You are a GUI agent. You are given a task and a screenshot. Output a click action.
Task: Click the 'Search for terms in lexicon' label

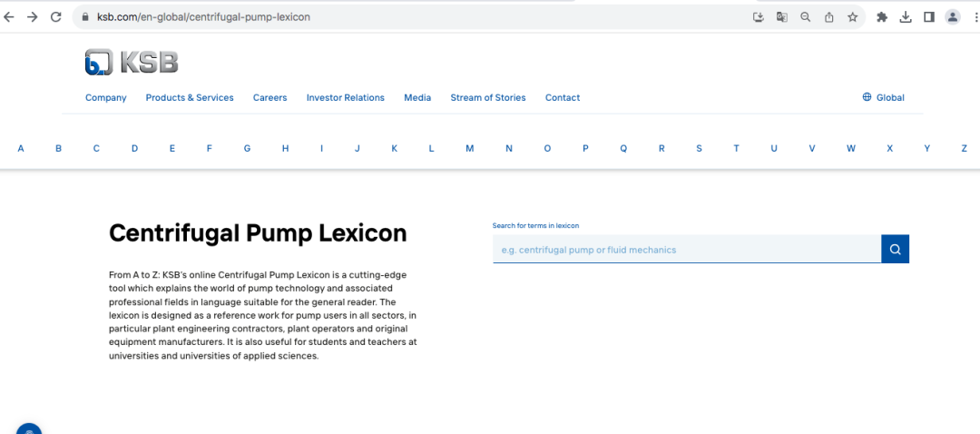536,225
